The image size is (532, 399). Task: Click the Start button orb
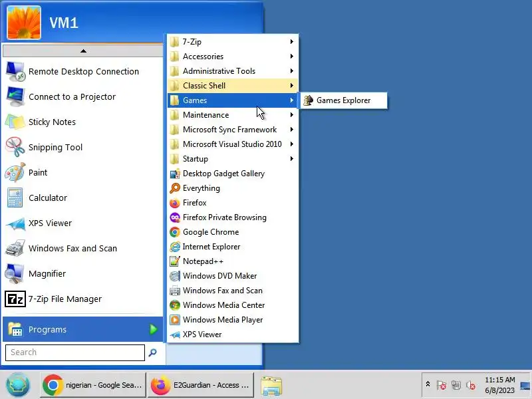point(18,385)
